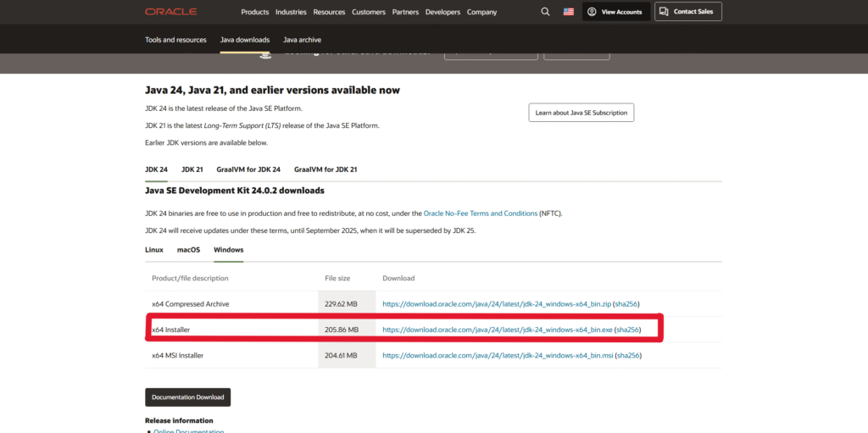The height and width of the screenshot is (433, 868).
Task: Open sha256 link for x64 Installer
Action: pyautogui.click(x=626, y=330)
